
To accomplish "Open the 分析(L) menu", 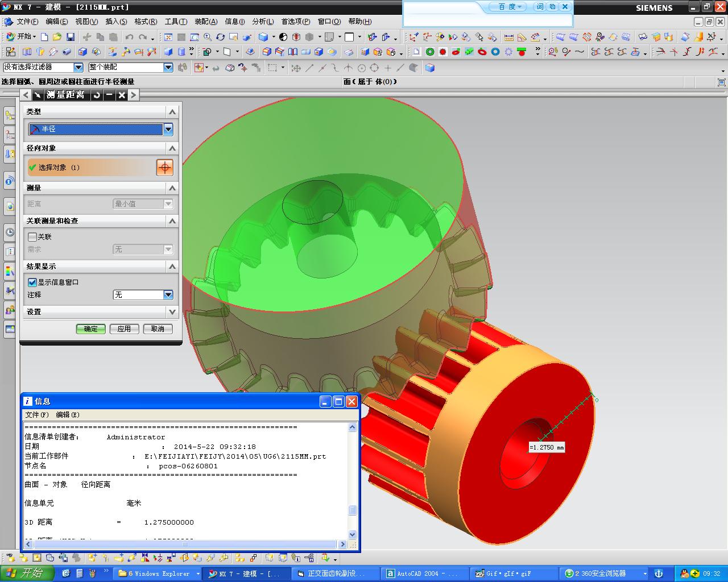I will pyautogui.click(x=262, y=22).
